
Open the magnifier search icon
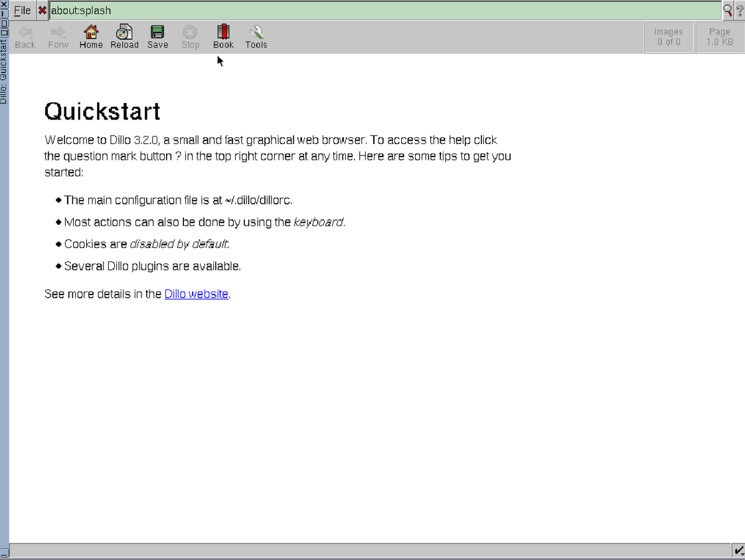tap(728, 11)
